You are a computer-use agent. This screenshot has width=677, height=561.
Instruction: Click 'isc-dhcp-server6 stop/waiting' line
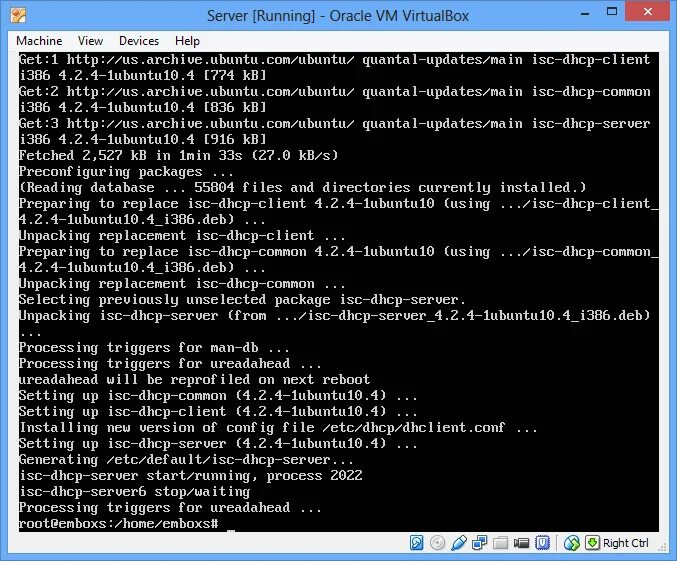[x=134, y=491]
